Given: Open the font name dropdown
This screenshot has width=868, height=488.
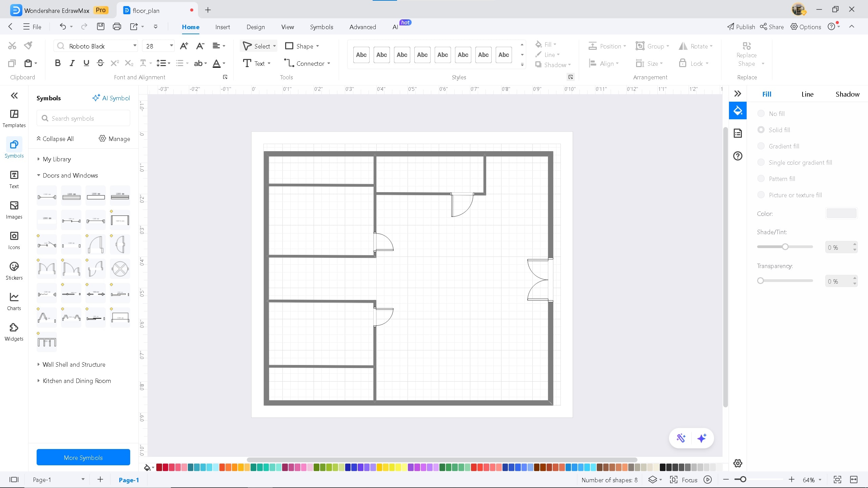Looking at the screenshot, I should tap(135, 46).
